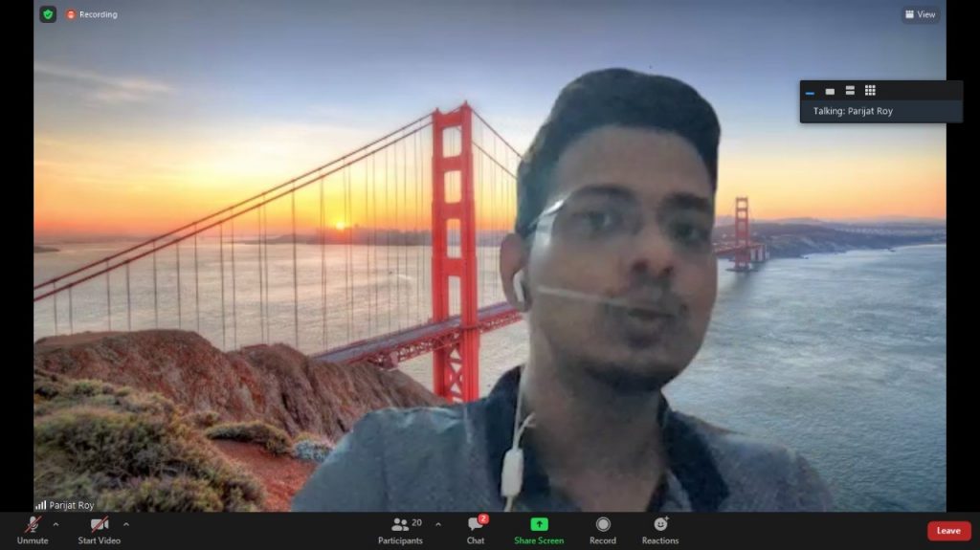The image size is (980, 550).
Task: Open the View menu
Action: tap(920, 14)
